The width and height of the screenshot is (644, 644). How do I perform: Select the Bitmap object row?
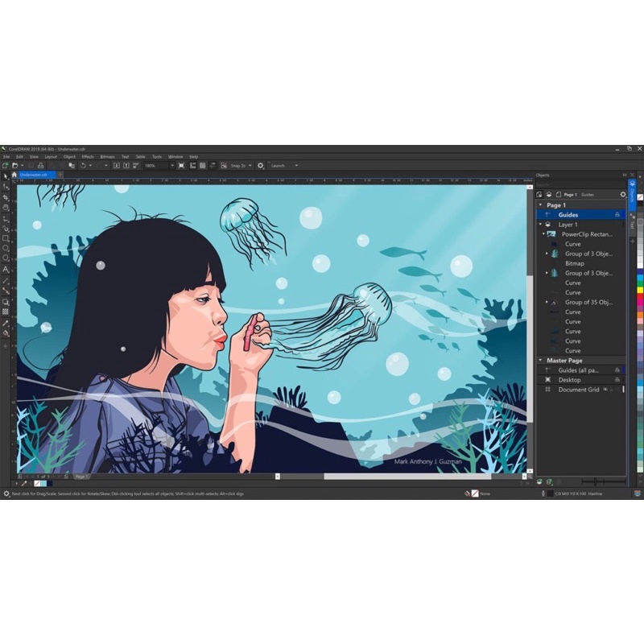click(x=581, y=263)
